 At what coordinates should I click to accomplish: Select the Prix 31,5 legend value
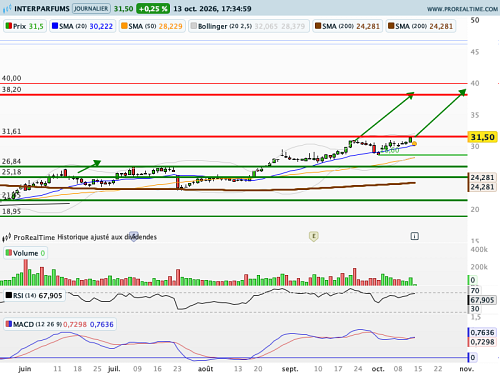click(36, 26)
